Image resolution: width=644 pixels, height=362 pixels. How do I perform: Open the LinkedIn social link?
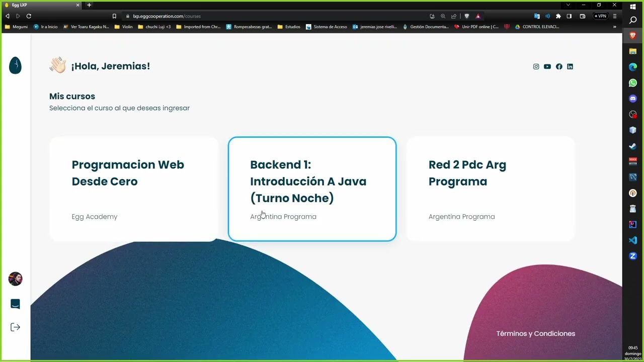[570, 66]
